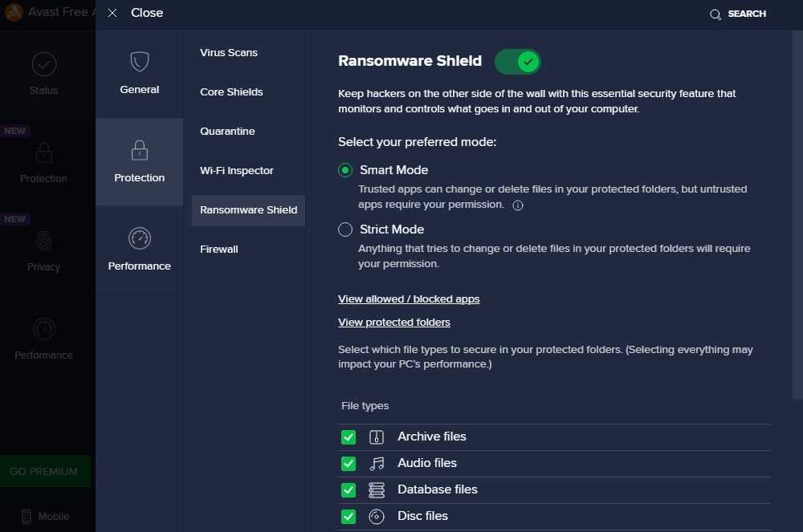Click the General shield icon
The height and width of the screenshot is (532, 803).
tap(140, 62)
